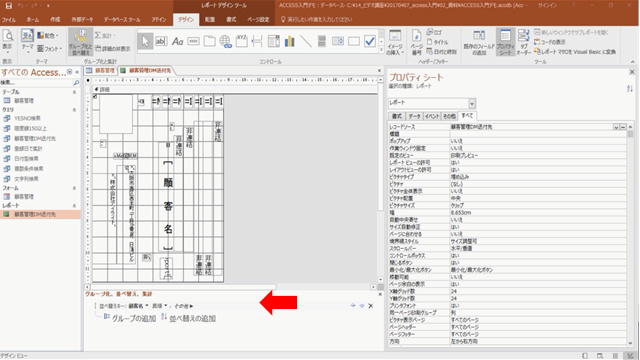Switch to the ページ設定 ribbon tab
The height and width of the screenshot is (360, 640).
point(258,20)
